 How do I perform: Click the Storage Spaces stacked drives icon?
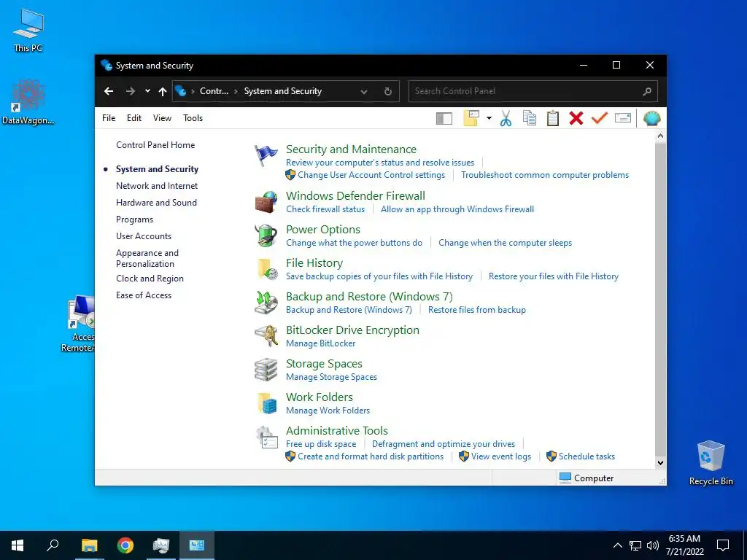pyautogui.click(x=266, y=370)
